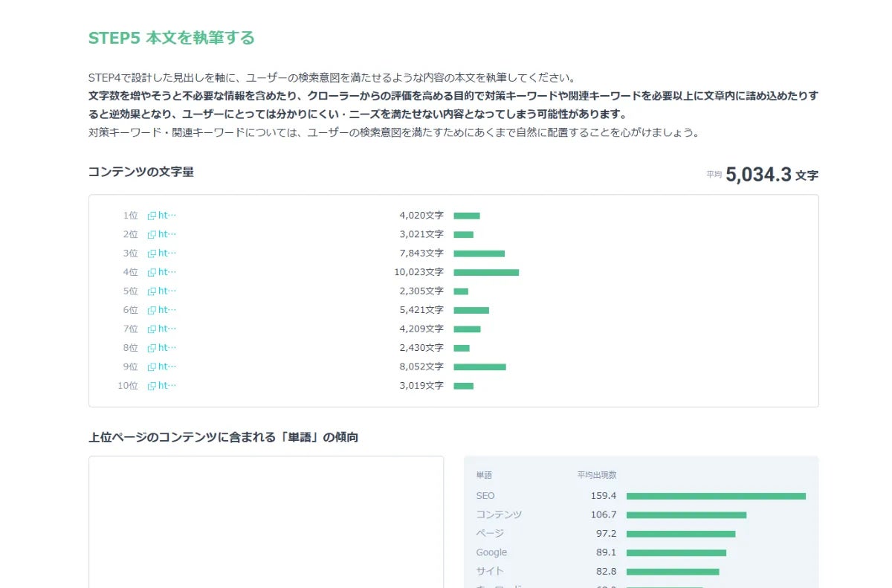The image size is (892, 588).
Task: Click the external link icon beside 10位
Action: (x=152, y=386)
